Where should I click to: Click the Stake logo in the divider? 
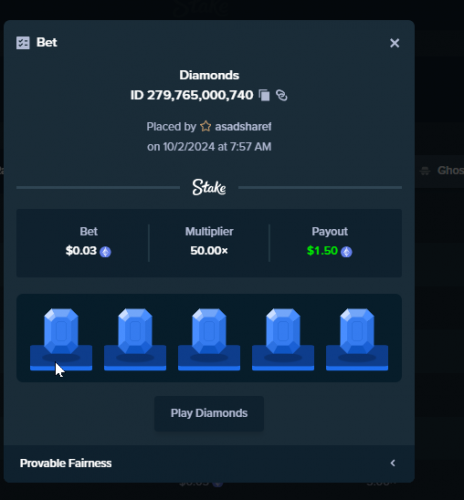(209, 187)
